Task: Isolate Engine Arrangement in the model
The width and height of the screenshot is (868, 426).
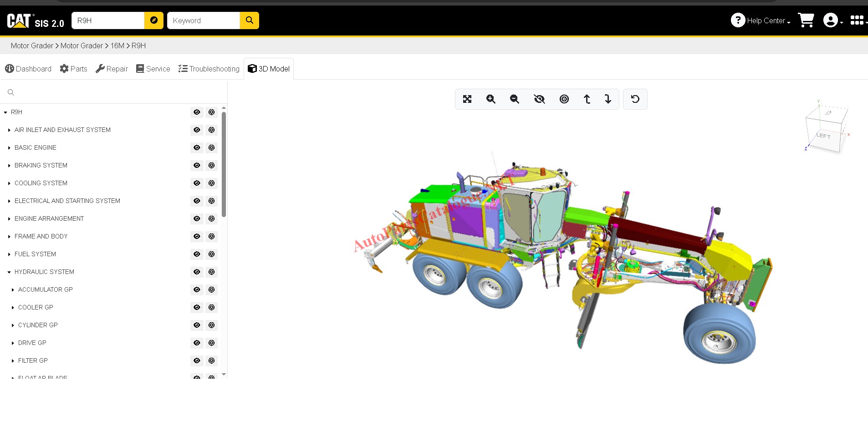Action: coord(212,218)
